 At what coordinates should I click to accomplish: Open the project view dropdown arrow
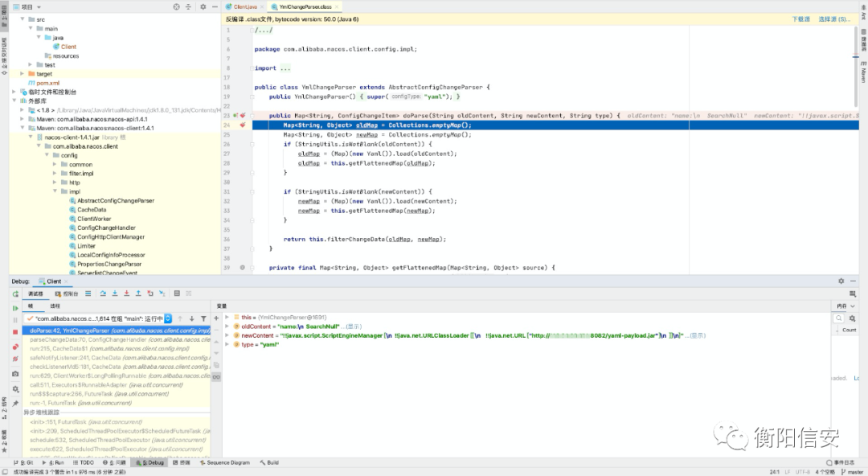[39, 7]
